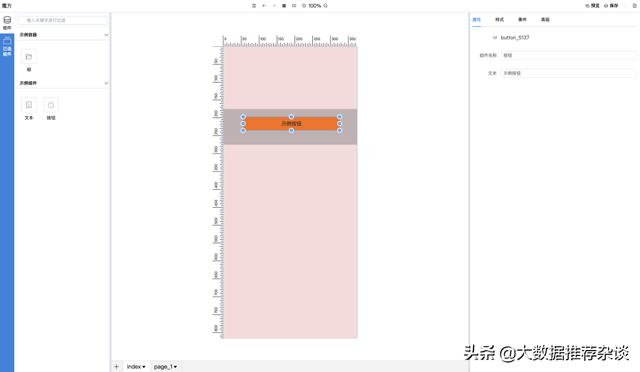Viewport: 640px width, 372px height.
Task: Click the keyword filter search box
Action: pos(63,20)
